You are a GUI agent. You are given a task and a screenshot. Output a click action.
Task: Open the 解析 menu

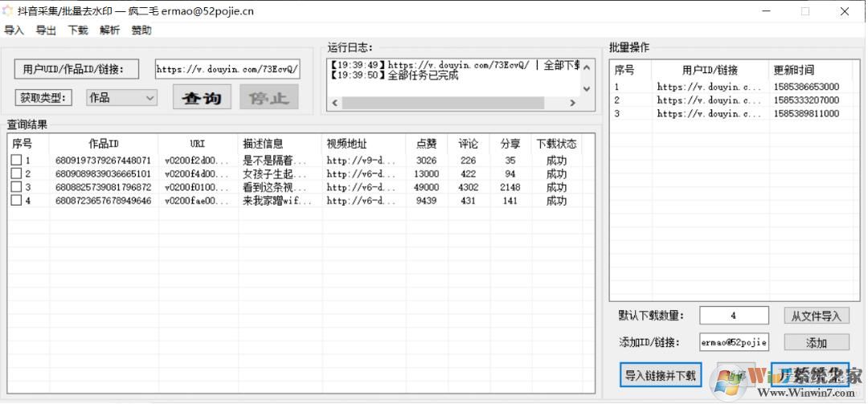click(x=110, y=31)
